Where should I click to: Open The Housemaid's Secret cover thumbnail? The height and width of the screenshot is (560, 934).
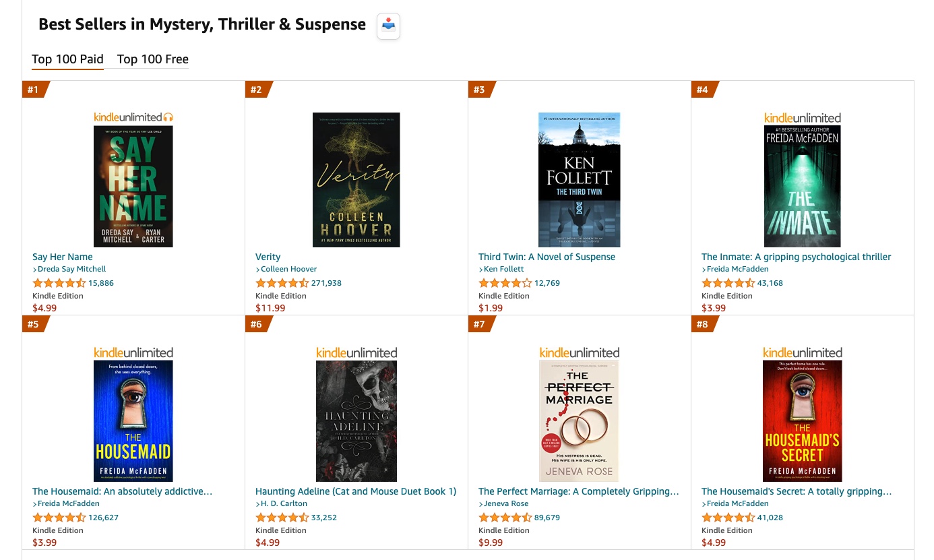[802, 421]
